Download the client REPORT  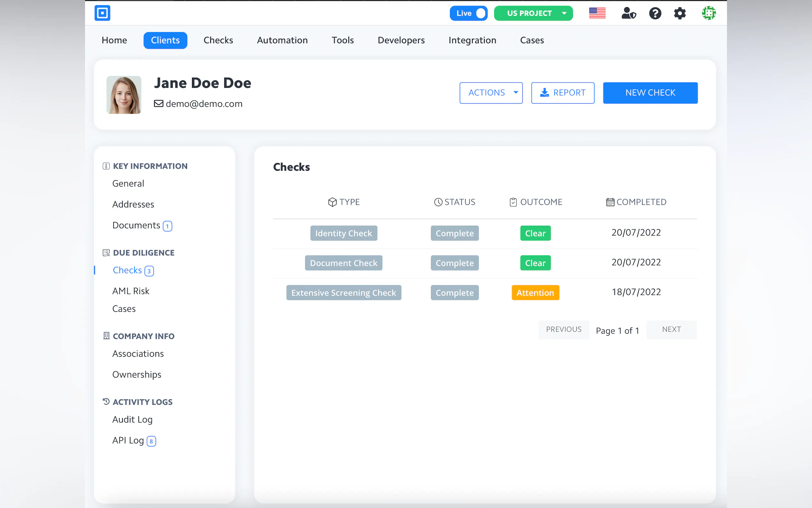(x=563, y=93)
